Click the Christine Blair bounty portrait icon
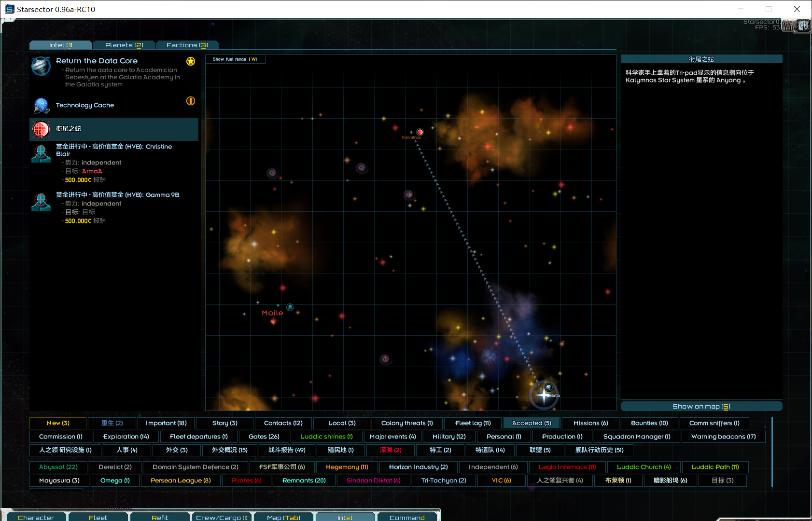Screen dimensions: 812x521 tap(41, 154)
